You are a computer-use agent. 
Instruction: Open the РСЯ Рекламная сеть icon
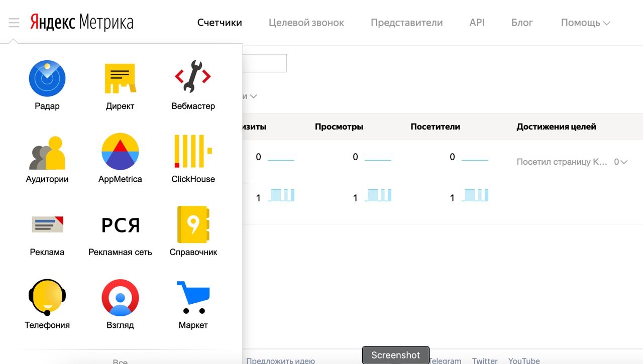click(120, 225)
